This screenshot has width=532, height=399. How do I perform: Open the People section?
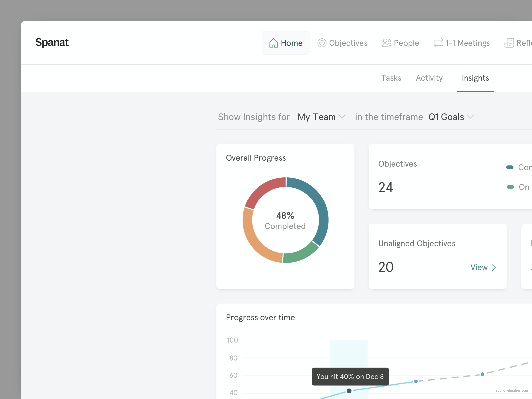click(x=400, y=43)
